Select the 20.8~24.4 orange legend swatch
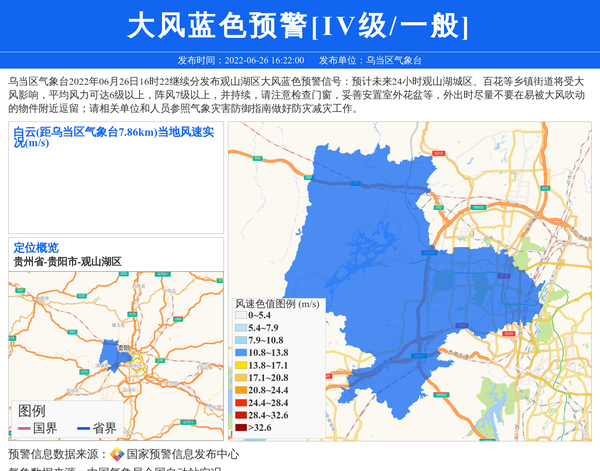The height and width of the screenshot is (471, 600). point(240,390)
